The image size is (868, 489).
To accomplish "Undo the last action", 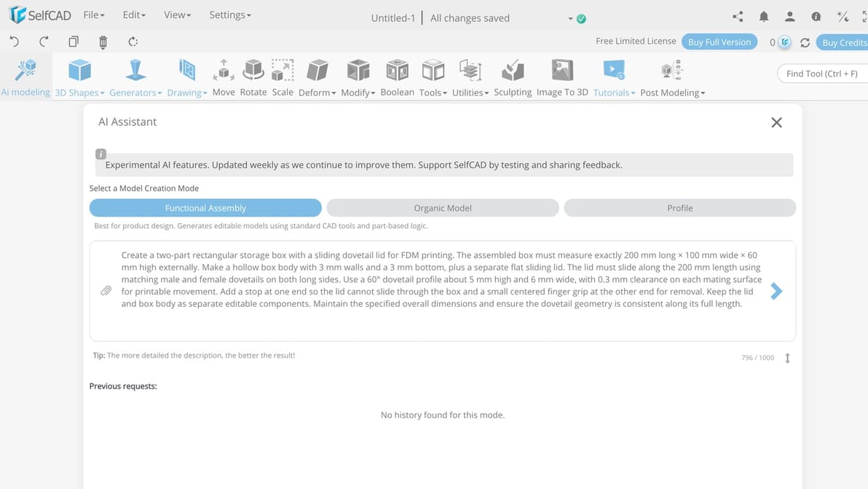I will [x=15, y=42].
